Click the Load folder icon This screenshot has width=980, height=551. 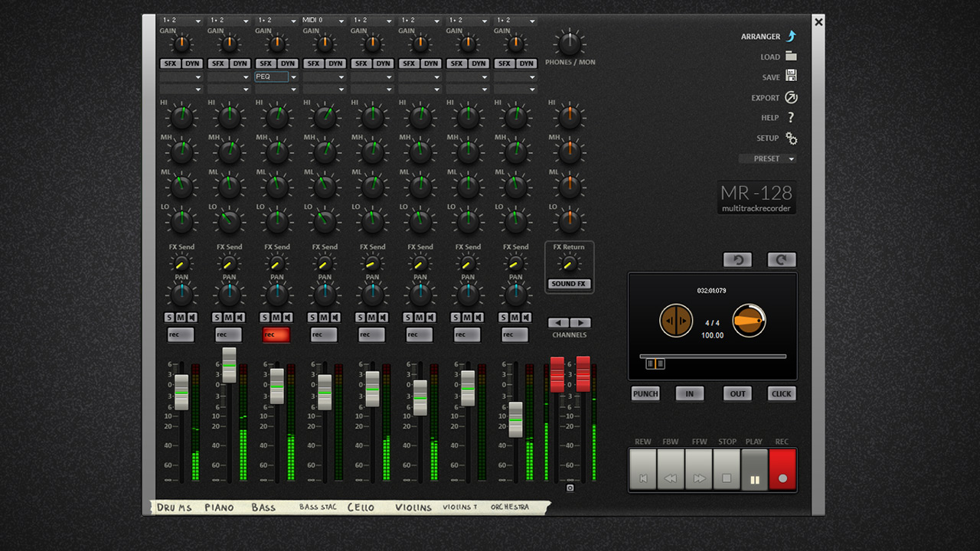(x=791, y=57)
